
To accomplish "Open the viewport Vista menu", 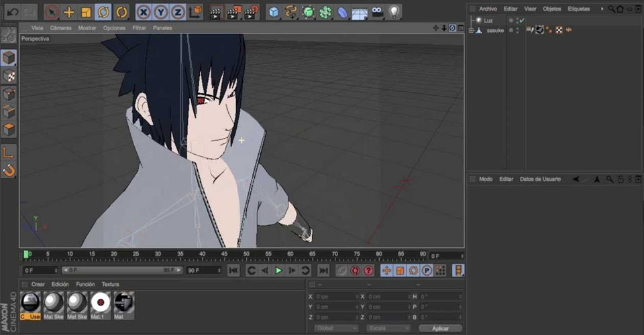I will tap(37, 28).
